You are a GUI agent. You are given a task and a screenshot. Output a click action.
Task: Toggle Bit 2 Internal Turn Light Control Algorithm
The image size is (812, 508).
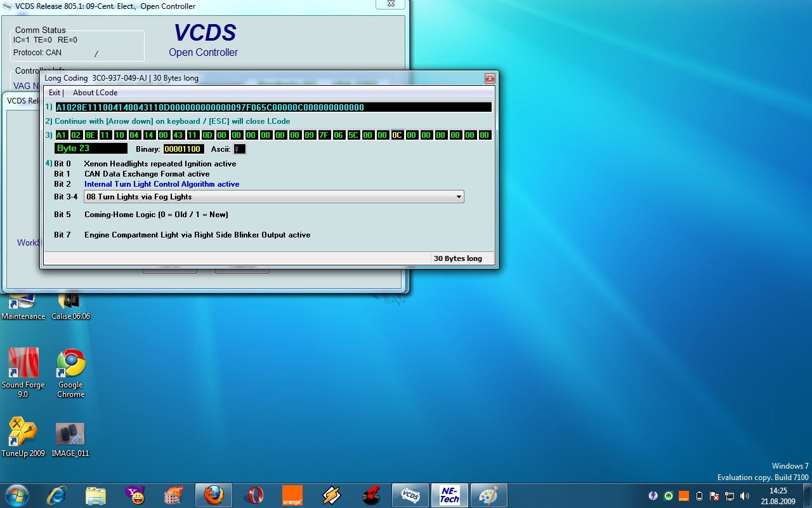162,184
